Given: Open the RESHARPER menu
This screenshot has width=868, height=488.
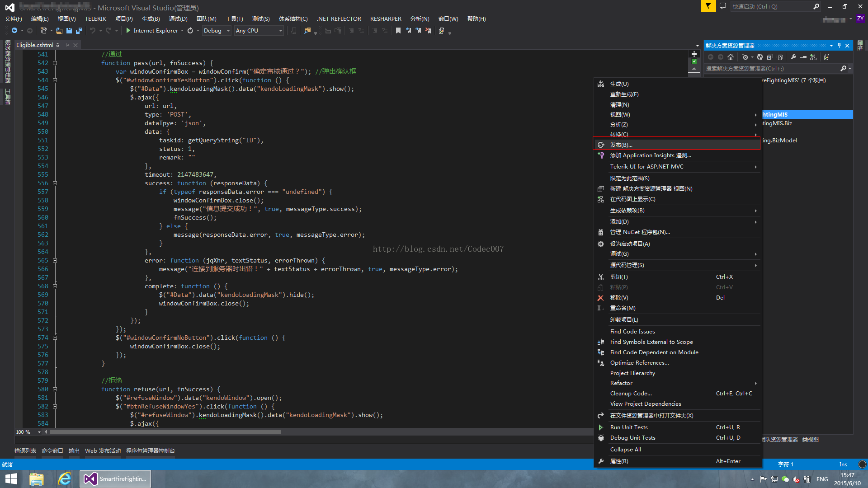Looking at the screenshot, I should tap(385, 19).
